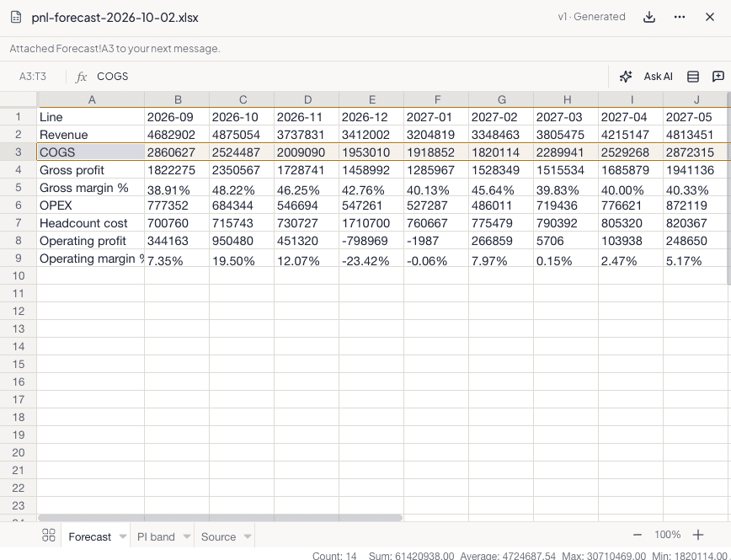The image size is (731, 560).
Task: Select the OPEX label cell
Action: (91, 205)
